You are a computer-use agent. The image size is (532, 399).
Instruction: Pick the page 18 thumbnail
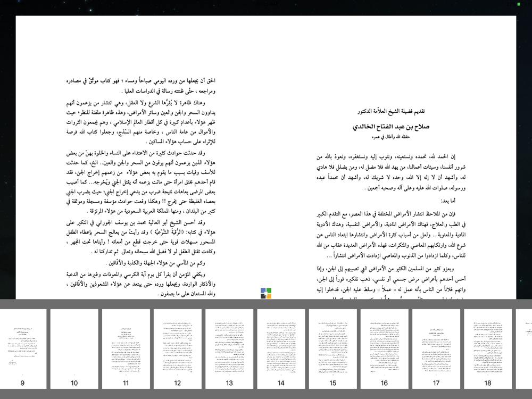(x=488, y=349)
